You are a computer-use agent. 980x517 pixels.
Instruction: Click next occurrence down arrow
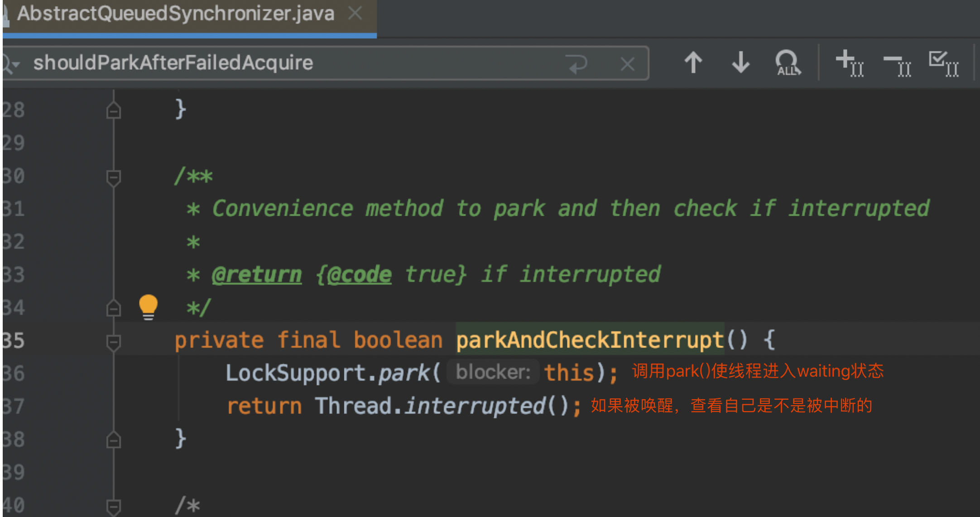pos(741,63)
